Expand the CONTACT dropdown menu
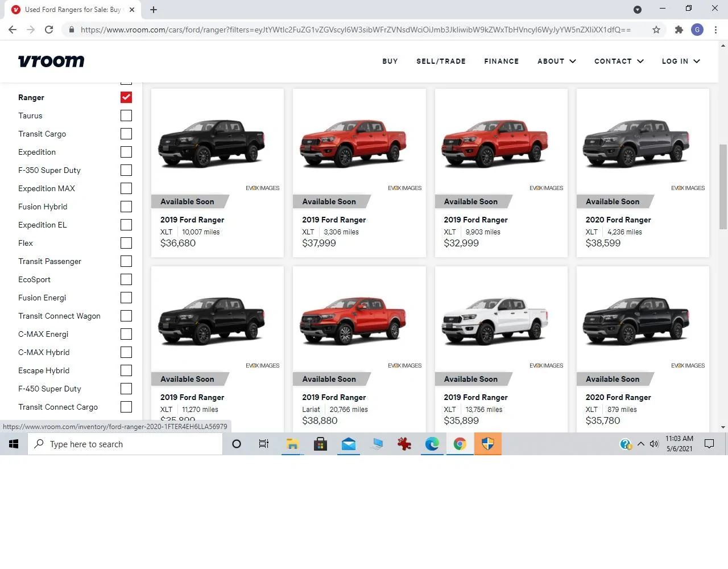Viewport: 728px width, 569px height. click(619, 61)
